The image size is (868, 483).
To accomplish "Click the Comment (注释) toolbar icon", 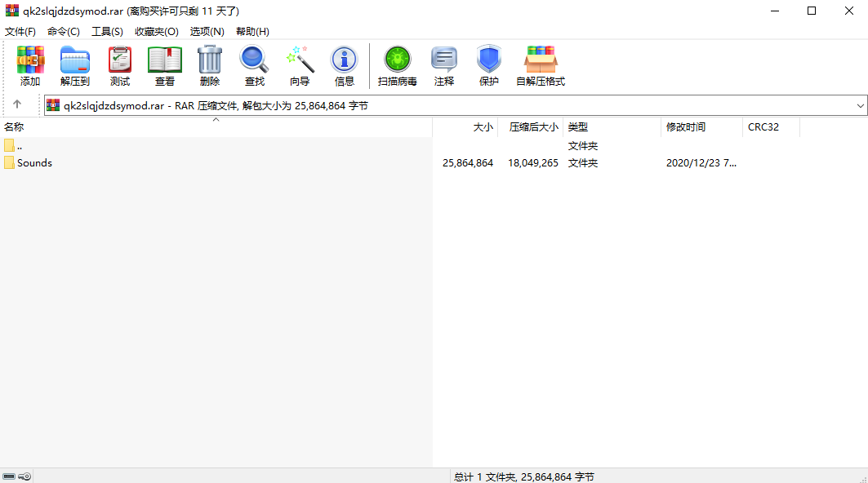I will [444, 60].
